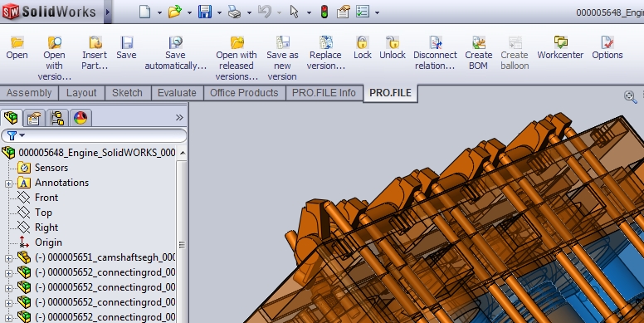644x323 pixels.
Task: Switch to the Evaluate tab
Action: pyautogui.click(x=177, y=93)
